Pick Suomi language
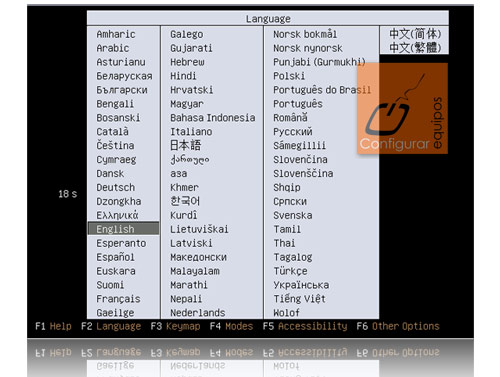The image size is (500, 377). point(110,285)
